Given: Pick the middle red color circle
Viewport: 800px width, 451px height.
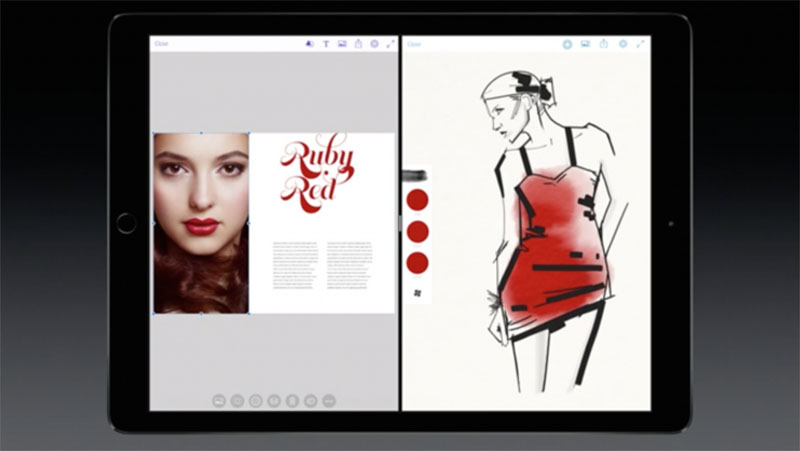Looking at the screenshot, I should click(417, 232).
